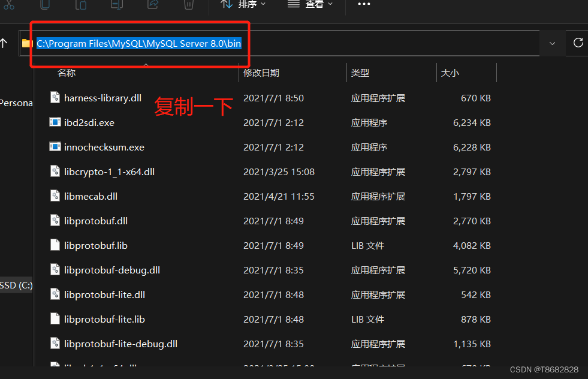The height and width of the screenshot is (379, 588).
Task: Click the 4,082 KB size cell
Action: pyautogui.click(x=472, y=245)
